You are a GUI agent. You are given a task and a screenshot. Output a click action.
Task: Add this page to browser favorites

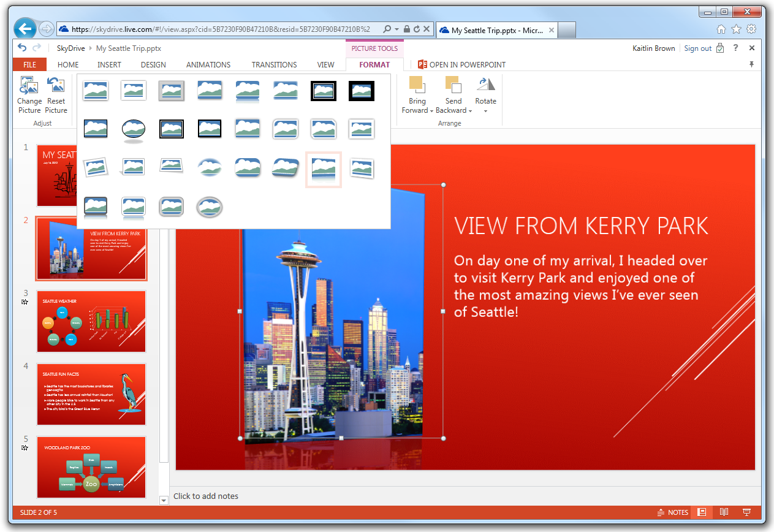(x=735, y=29)
